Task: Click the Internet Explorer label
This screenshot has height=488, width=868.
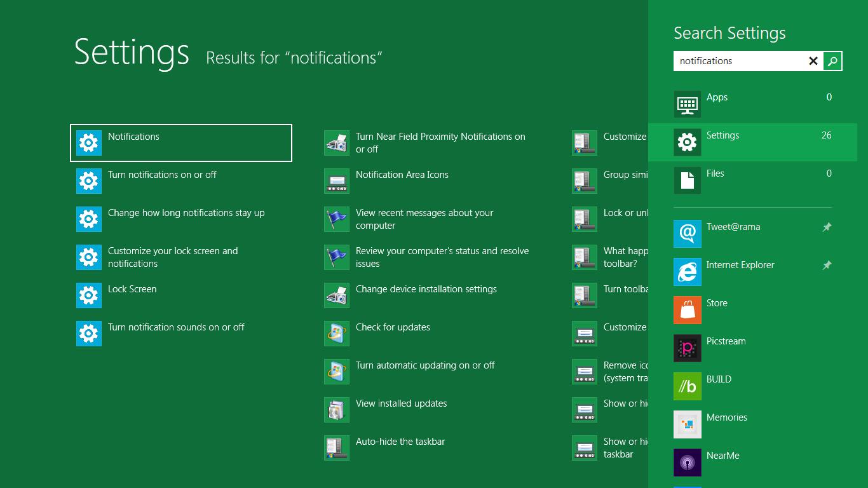Action: [x=740, y=265]
